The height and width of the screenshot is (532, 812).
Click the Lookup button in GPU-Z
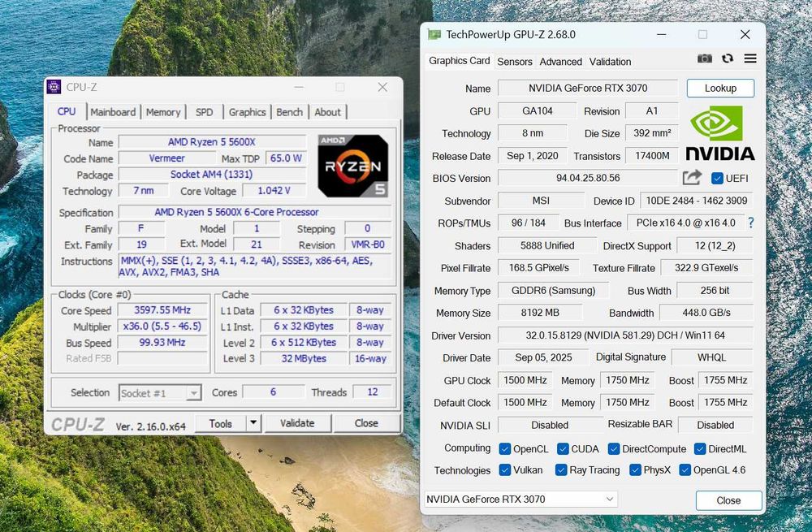coord(720,88)
